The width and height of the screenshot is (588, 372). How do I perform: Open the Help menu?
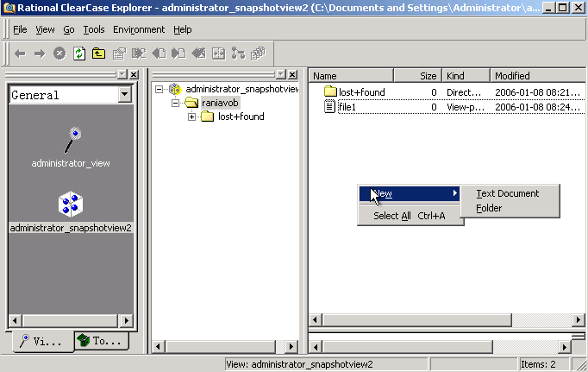[183, 29]
